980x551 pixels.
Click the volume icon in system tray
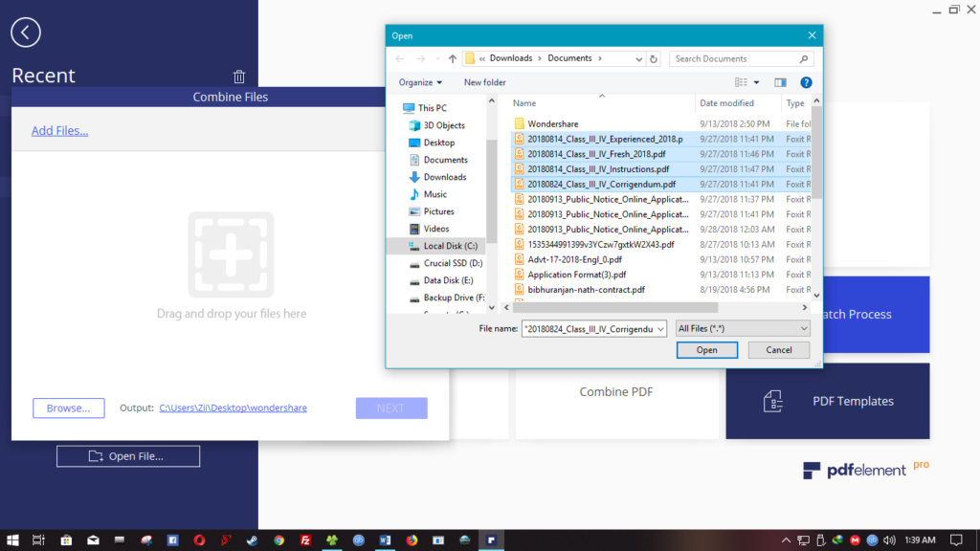(x=889, y=540)
